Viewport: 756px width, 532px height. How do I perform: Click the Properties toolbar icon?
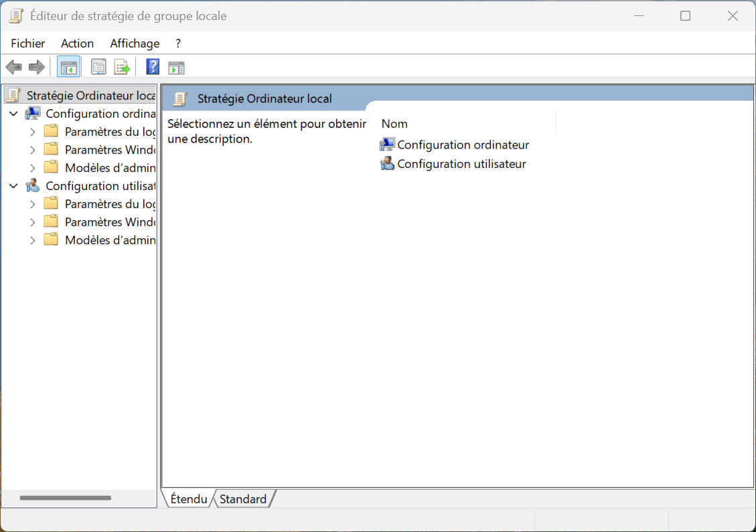coord(98,68)
